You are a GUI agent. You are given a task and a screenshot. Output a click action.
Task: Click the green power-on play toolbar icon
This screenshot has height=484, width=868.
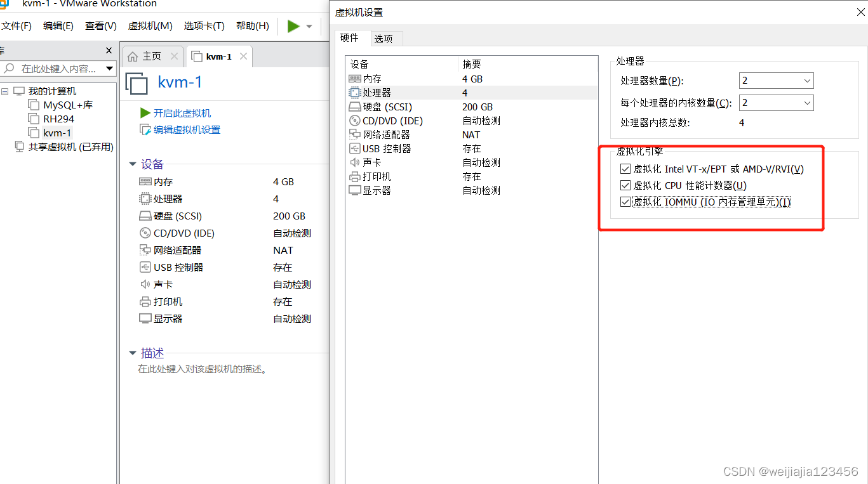[293, 26]
